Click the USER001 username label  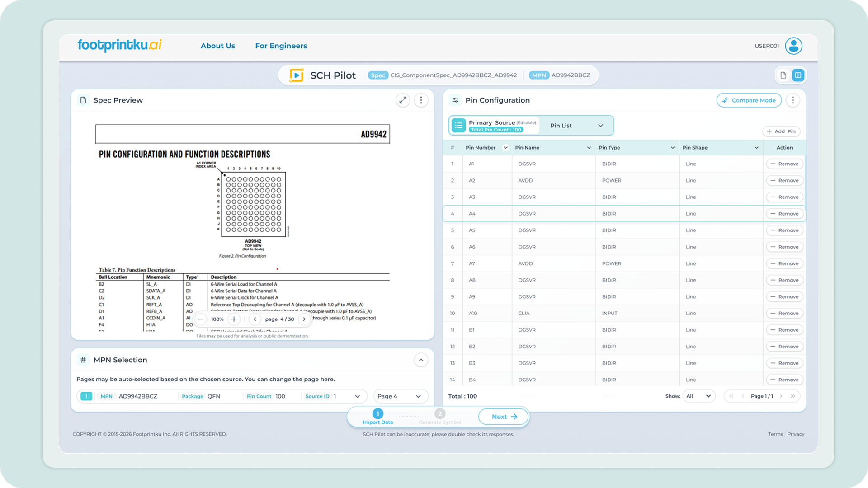point(767,46)
